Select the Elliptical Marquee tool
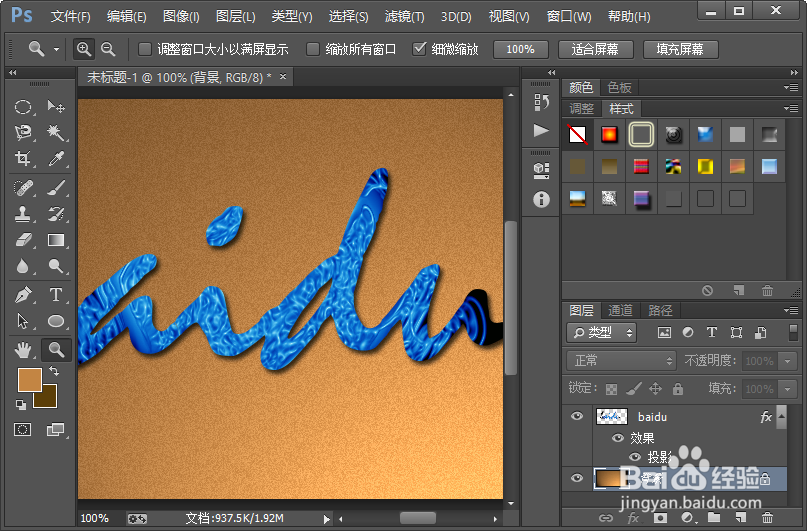Viewport: 807px width, 531px height. 23,107
